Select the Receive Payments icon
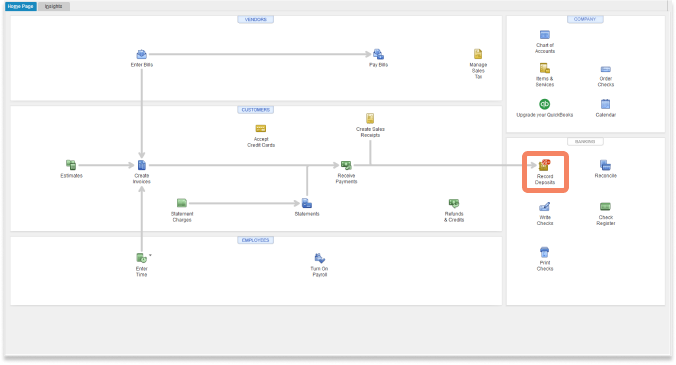 click(x=346, y=165)
